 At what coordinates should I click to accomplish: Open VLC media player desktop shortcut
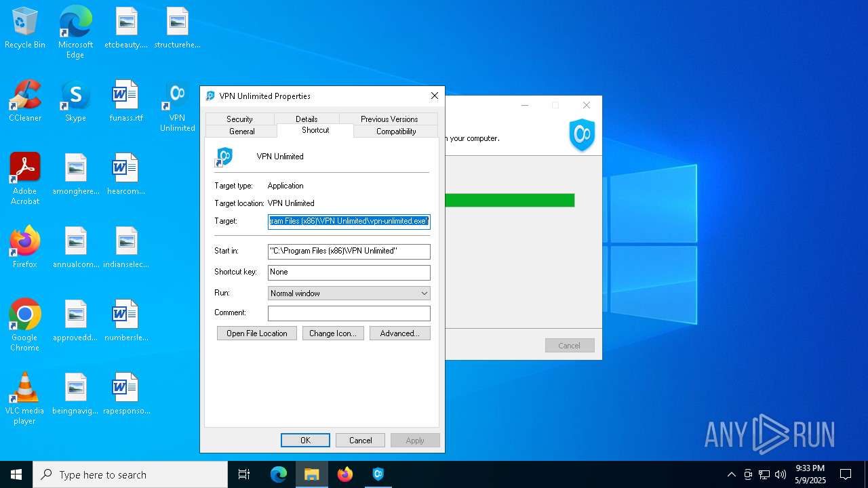25,399
